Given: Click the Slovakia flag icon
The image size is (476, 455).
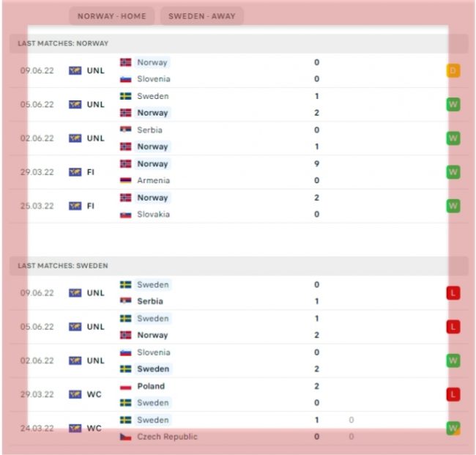Looking at the screenshot, I should (x=125, y=214).
